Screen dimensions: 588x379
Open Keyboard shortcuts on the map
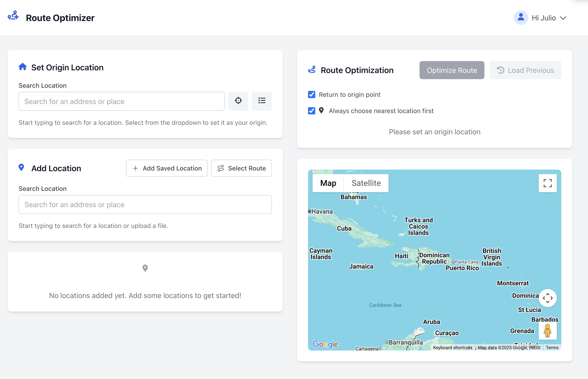click(452, 348)
